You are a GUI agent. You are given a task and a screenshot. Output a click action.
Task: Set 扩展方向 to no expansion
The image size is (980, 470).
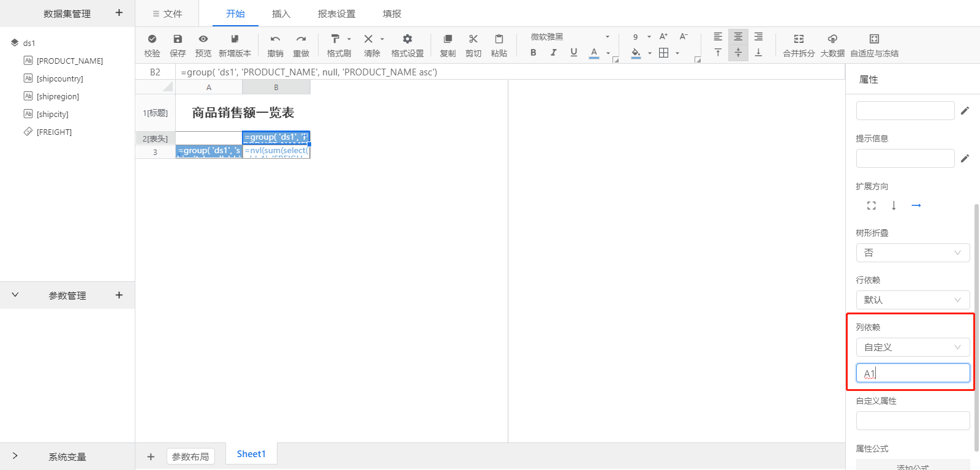coord(872,206)
